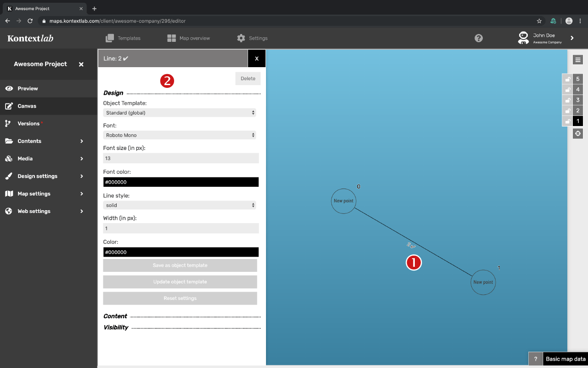Viewport: 588px width, 368px height.
Task: Select layer 1
Action: [x=578, y=121]
